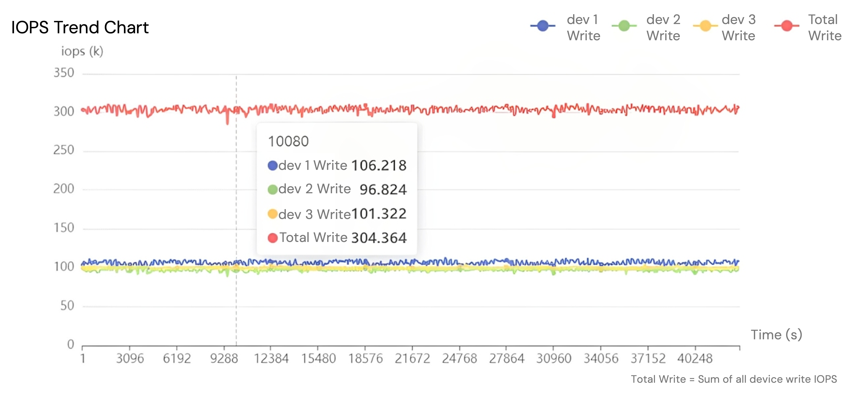This screenshot has width=868, height=396.
Task: Click blue dot beside dev 1 Write tooltip
Action: point(272,166)
